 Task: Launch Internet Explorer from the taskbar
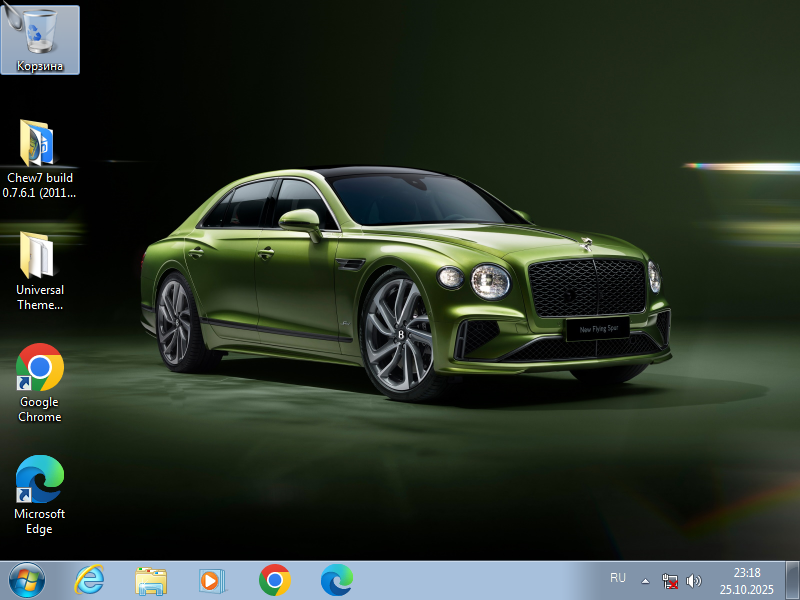pos(89,580)
